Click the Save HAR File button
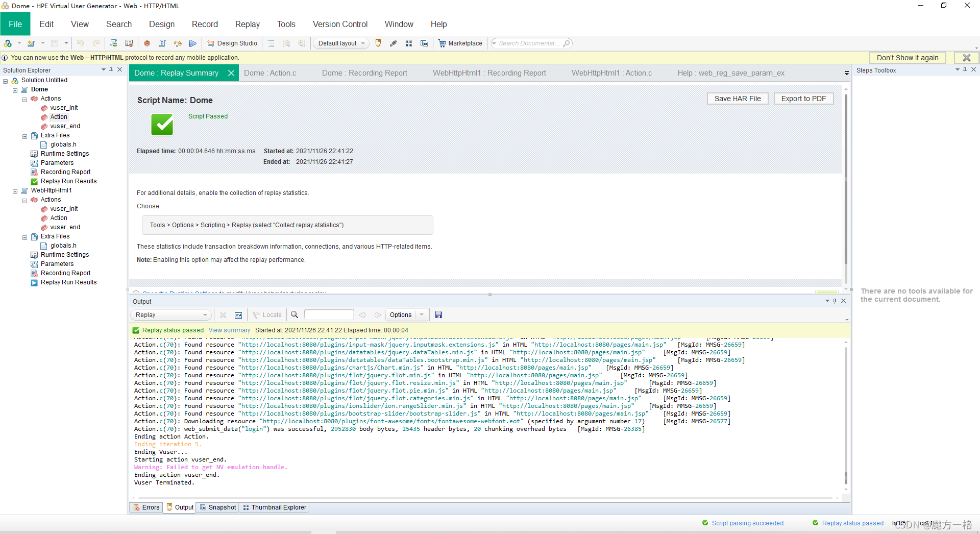Screen dimensions: 980x534 coord(738,99)
